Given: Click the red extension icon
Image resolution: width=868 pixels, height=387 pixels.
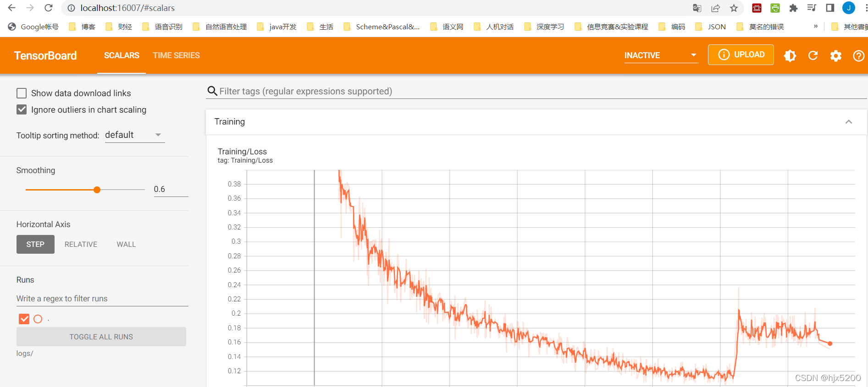Looking at the screenshot, I should click(757, 8).
